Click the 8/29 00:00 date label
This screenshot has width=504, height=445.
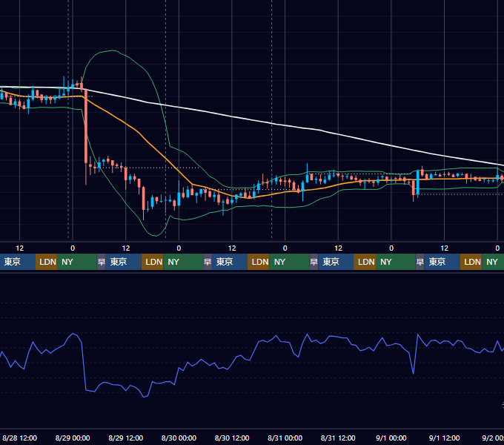(73, 438)
